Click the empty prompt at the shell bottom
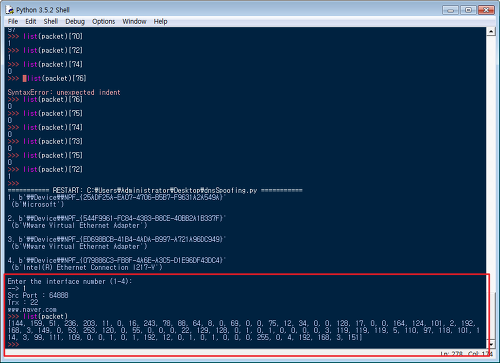 (x=13, y=344)
